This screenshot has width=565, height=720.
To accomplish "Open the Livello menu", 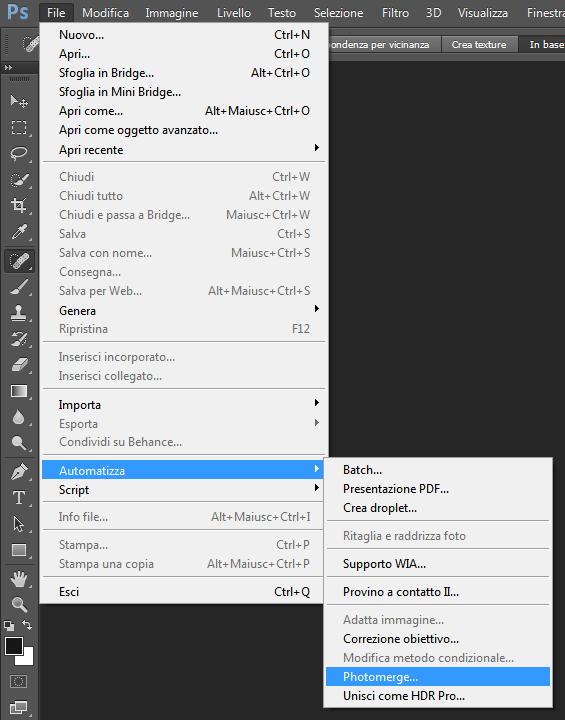I will tap(234, 12).
